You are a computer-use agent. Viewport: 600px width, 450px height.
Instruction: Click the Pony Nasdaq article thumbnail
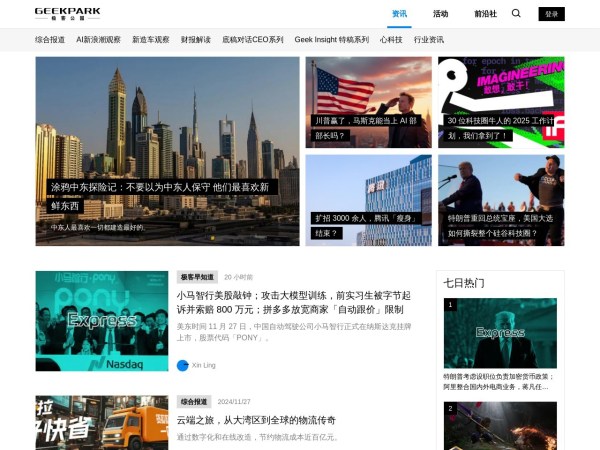pyautogui.click(x=102, y=321)
